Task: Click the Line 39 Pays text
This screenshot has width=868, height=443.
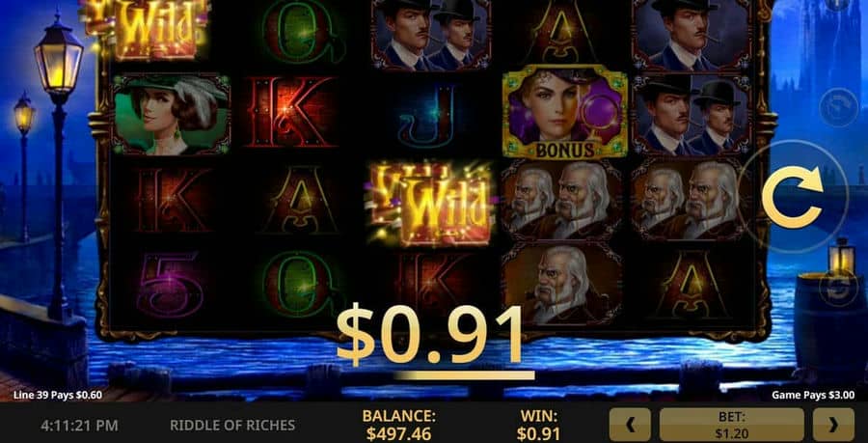Action: [x=58, y=396]
